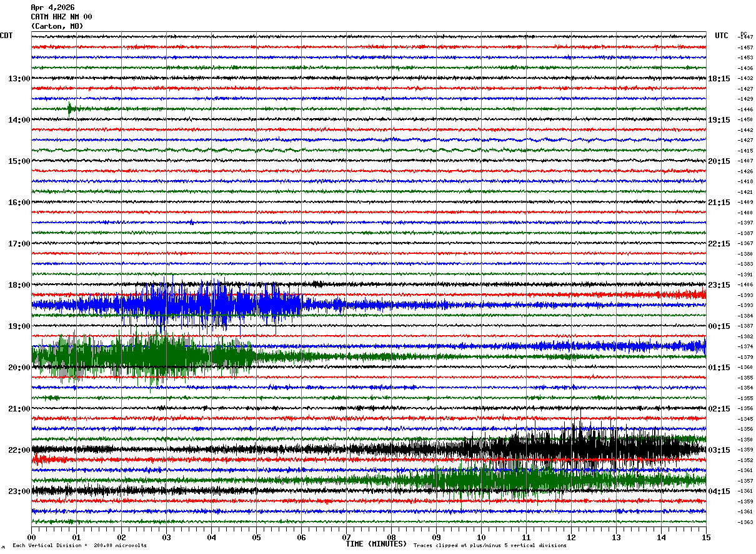Screen dimensions: 756x554
Task: Select the minute 15 axis tick label
Action: (x=706, y=537)
